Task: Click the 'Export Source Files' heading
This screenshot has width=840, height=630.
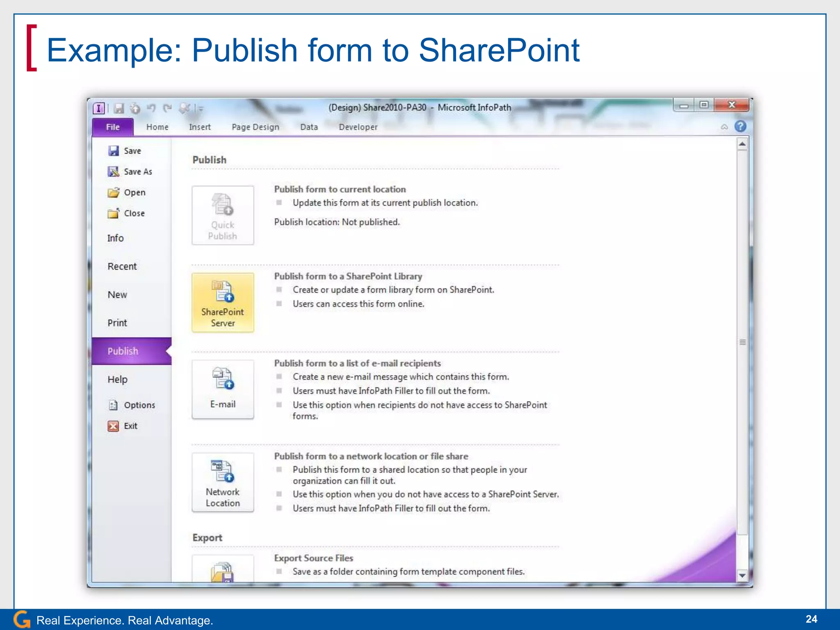Action: click(314, 558)
